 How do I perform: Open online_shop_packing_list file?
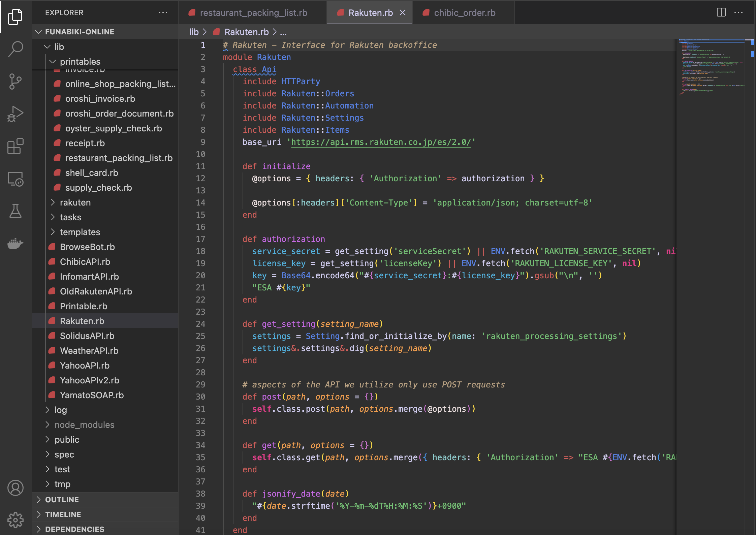tap(105, 84)
